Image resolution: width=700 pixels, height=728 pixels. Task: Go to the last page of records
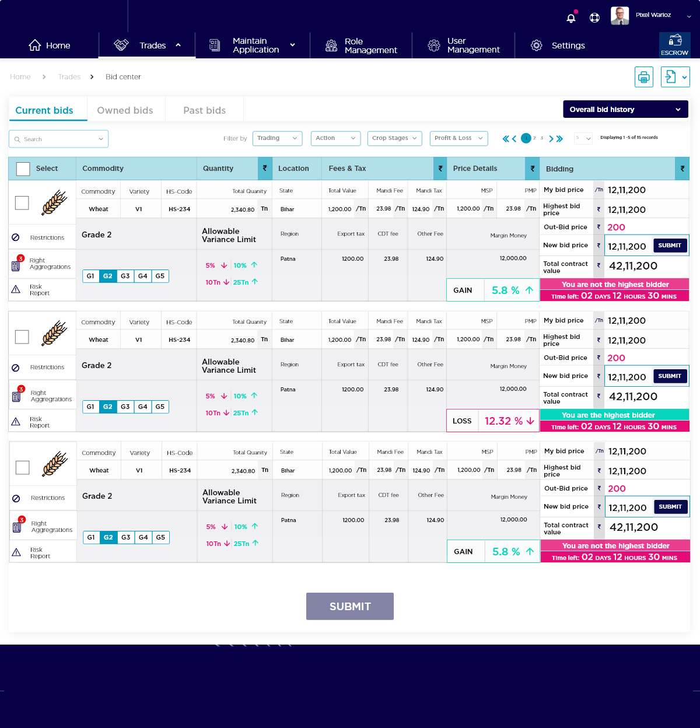click(560, 139)
